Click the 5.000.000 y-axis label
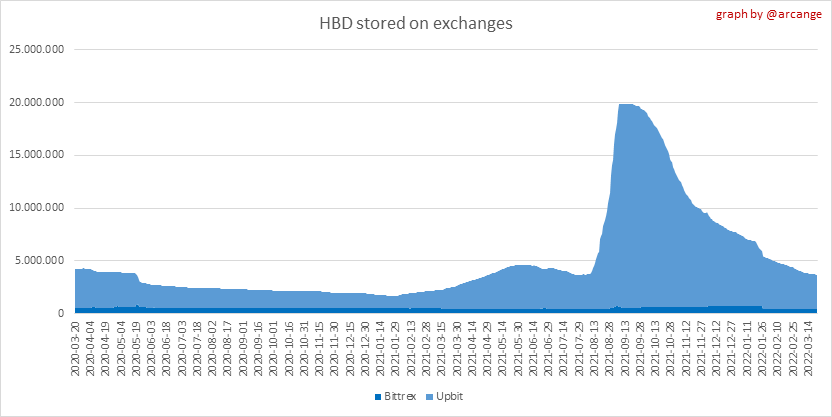This screenshot has height=417, width=832. click(x=39, y=260)
